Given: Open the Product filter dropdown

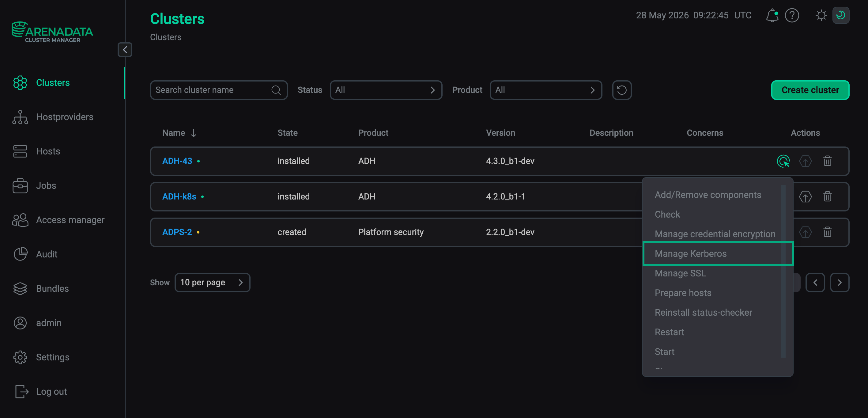Looking at the screenshot, I should (x=545, y=90).
